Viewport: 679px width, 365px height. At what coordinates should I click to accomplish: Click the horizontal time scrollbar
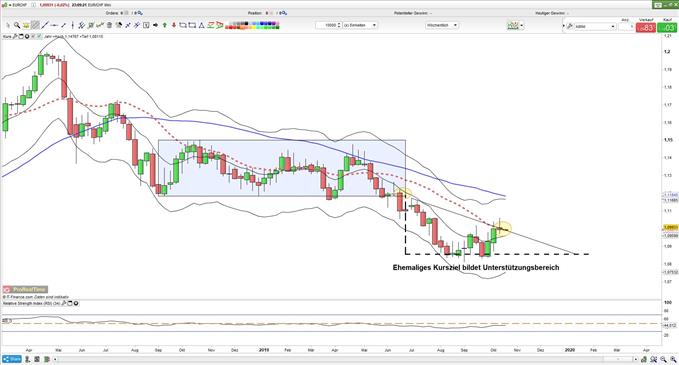[x=345, y=359]
